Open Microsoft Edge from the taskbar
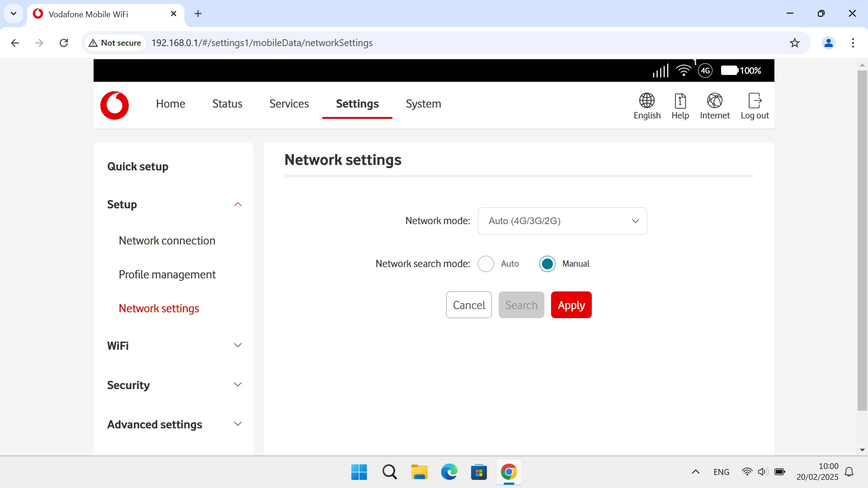868x488 pixels. [449, 472]
